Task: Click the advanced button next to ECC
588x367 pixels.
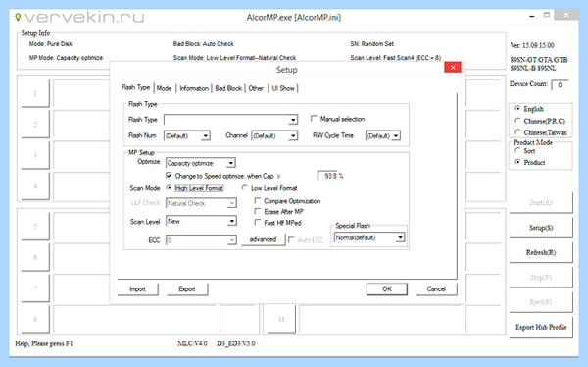Action: [264, 239]
